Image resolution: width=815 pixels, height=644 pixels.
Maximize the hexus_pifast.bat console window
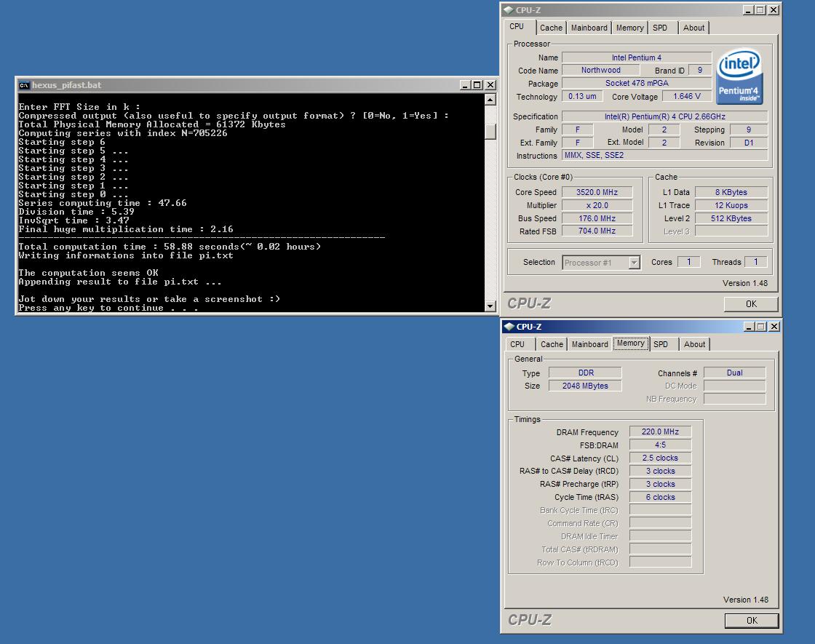coord(477,85)
